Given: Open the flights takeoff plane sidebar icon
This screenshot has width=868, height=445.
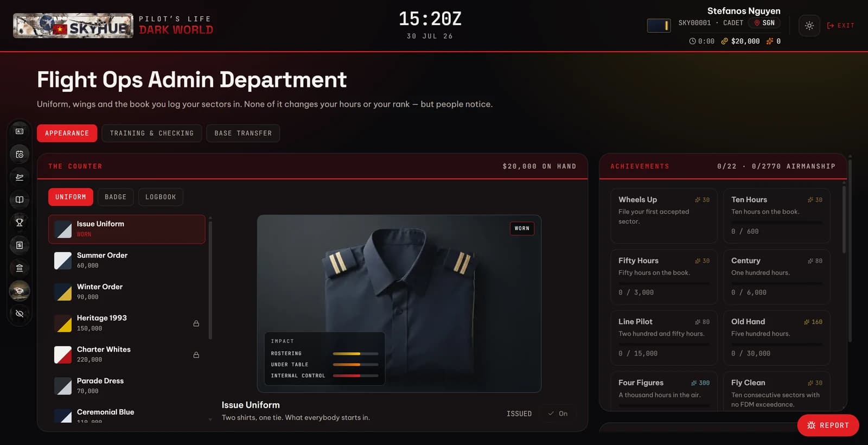Looking at the screenshot, I should (20, 177).
